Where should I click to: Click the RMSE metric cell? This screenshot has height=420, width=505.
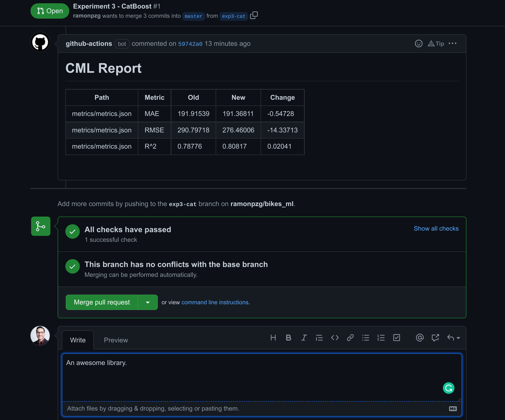coord(154,130)
